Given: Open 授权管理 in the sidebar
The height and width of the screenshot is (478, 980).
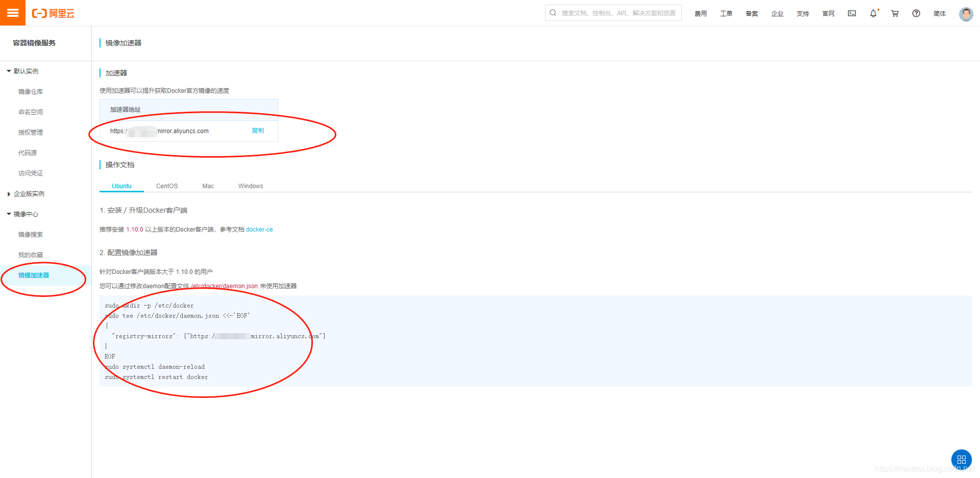Looking at the screenshot, I should click(x=31, y=133).
